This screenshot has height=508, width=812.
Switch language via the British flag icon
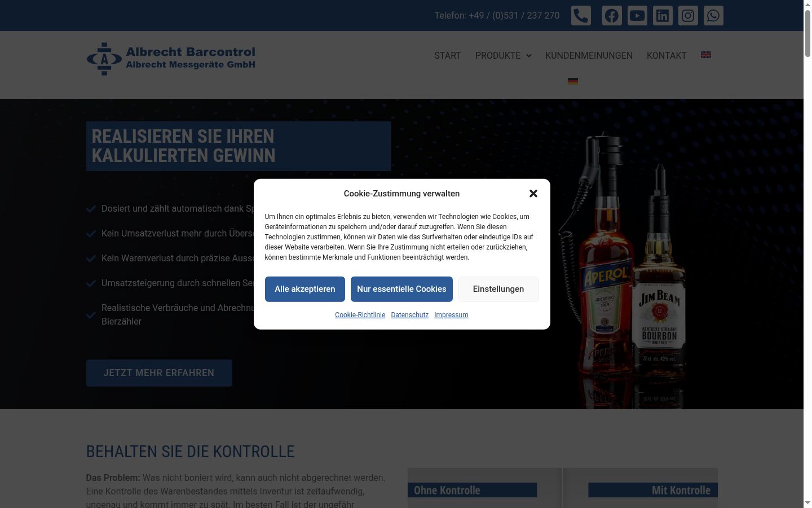click(706, 55)
